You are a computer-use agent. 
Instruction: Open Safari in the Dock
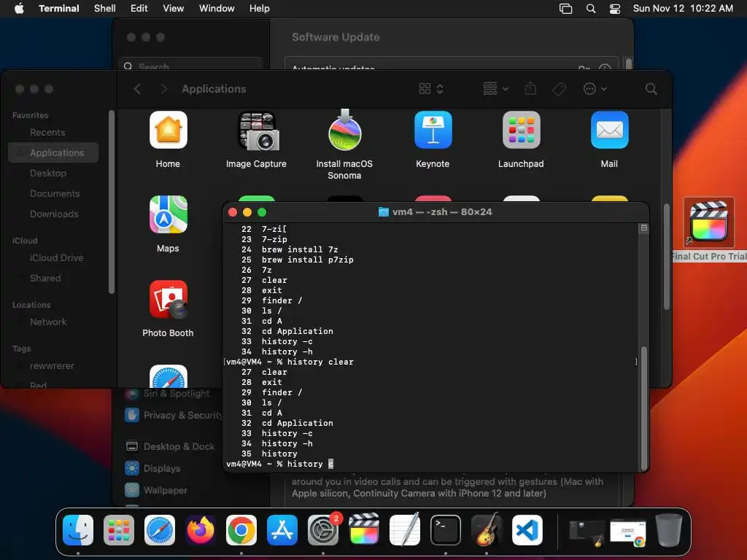160,530
